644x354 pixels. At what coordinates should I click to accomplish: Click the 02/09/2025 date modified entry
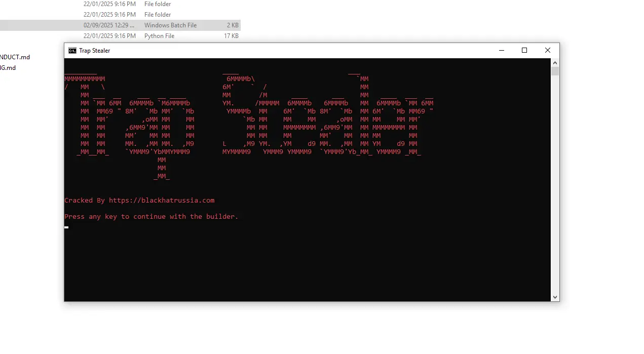[x=109, y=25]
